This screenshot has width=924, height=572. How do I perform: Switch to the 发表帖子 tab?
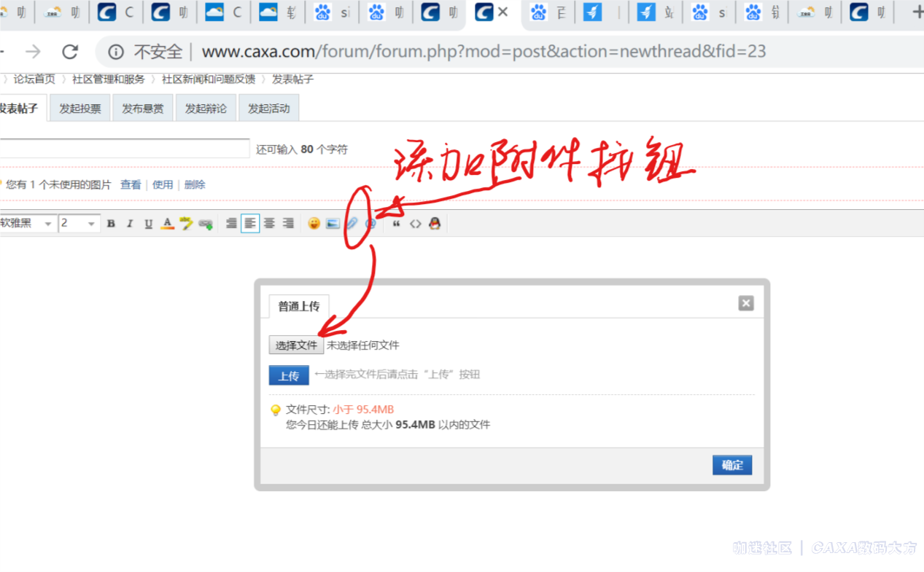click(20, 109)
